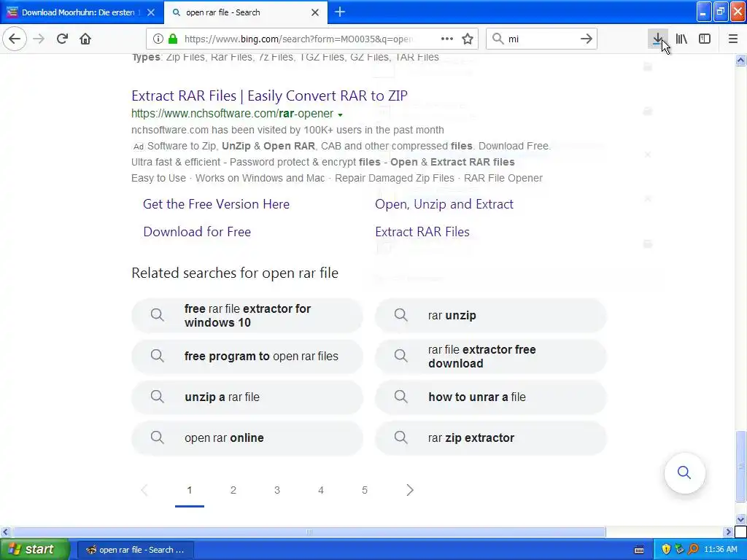Click the forward navigation arrow
The image size is (747, 560).
pyautogui.click(x=39, y=39)
